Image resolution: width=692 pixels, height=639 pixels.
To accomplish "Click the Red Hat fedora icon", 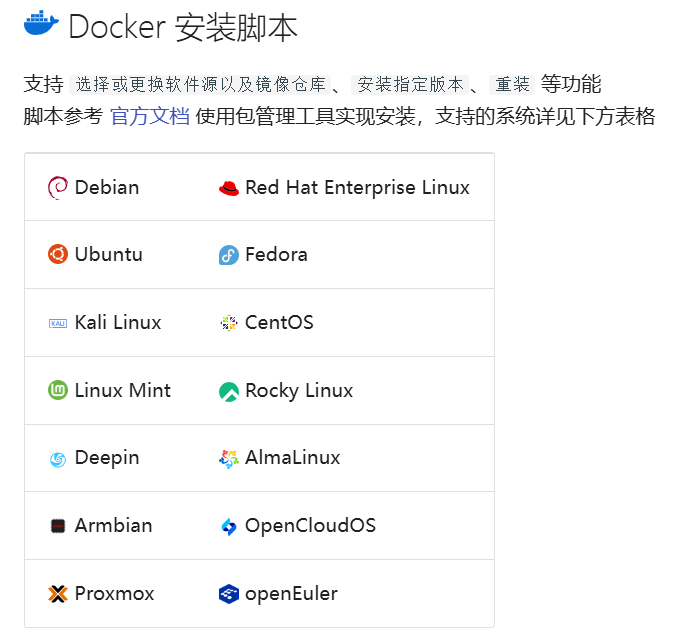I will coord(229,188).
